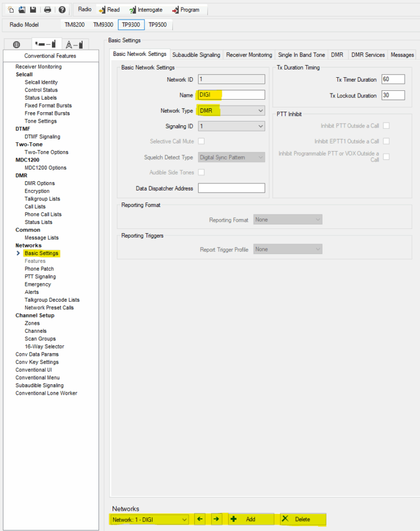Toggle the Selective Call Mute checkbox
Viewport: 420px width, 531px height.
tap(201, 141)
